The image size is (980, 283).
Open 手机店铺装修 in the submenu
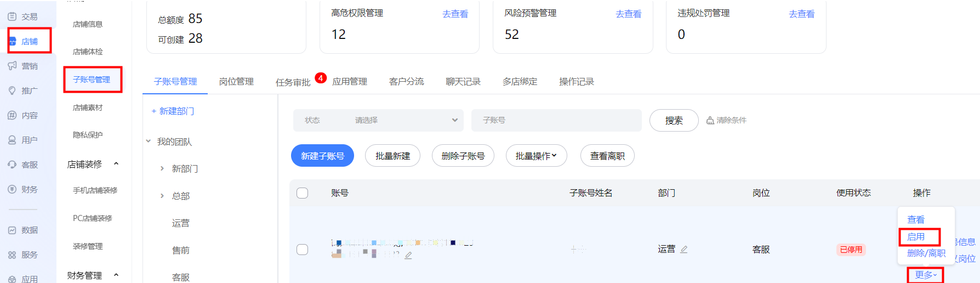coord(95,190)
